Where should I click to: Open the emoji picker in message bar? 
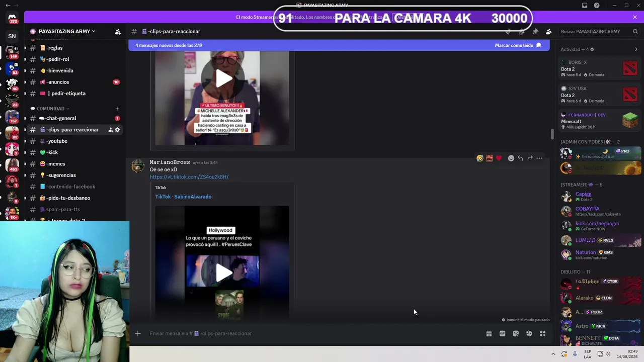529,333
